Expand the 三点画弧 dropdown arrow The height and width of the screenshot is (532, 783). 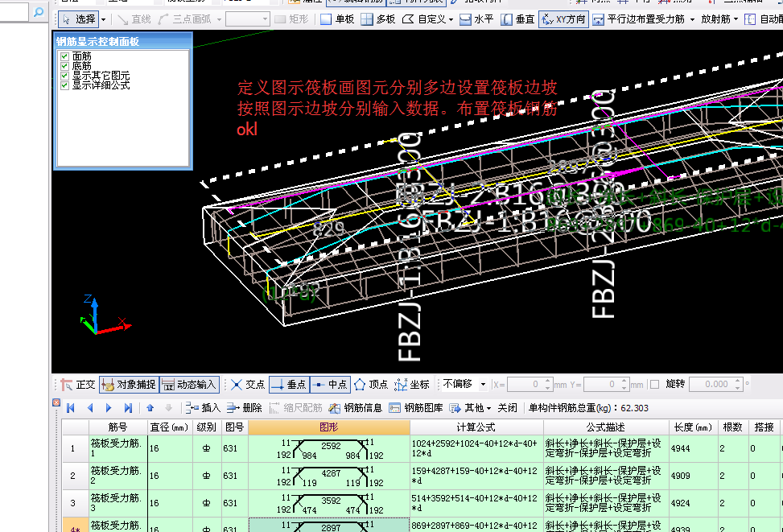219,19
